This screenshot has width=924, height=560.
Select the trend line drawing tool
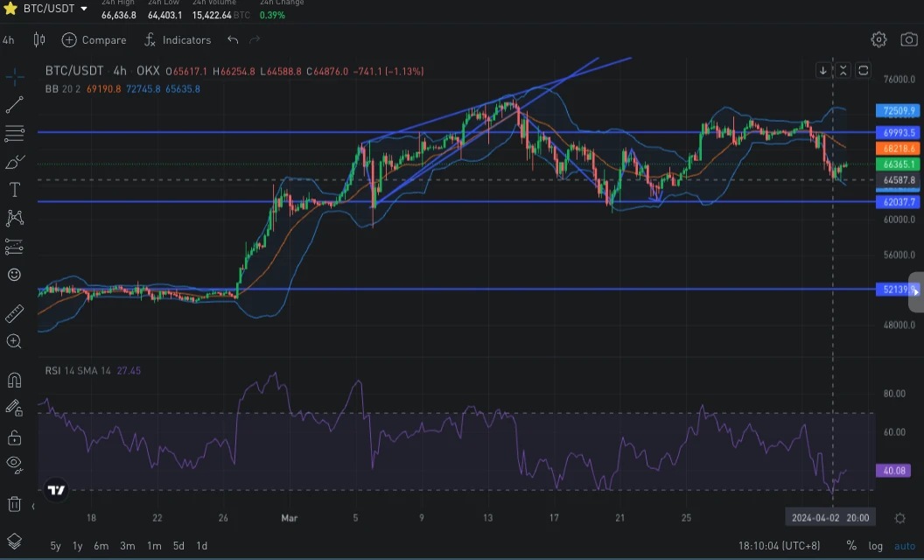[x=14, y=104]
